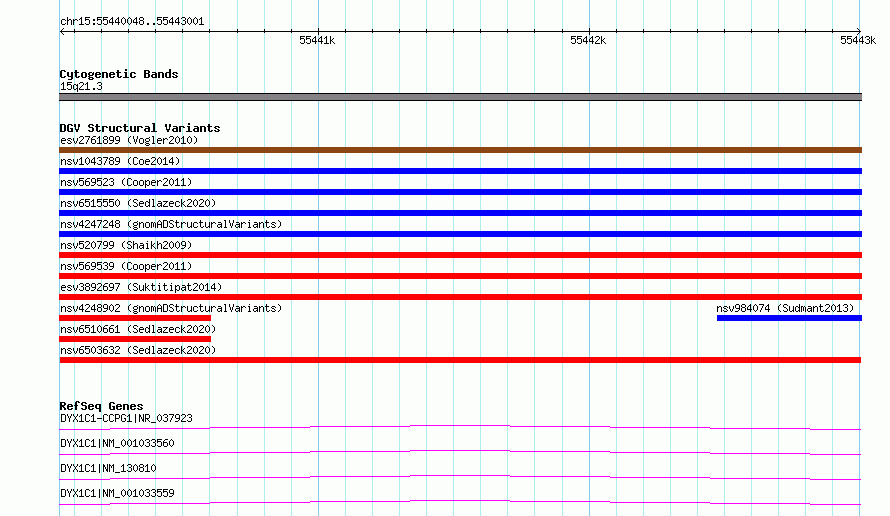Click the magenta DYX1C1-CCPG1 NR_037923 transcript line
Viewport: 890px width, 516px height.
click(x=460, y=427)
